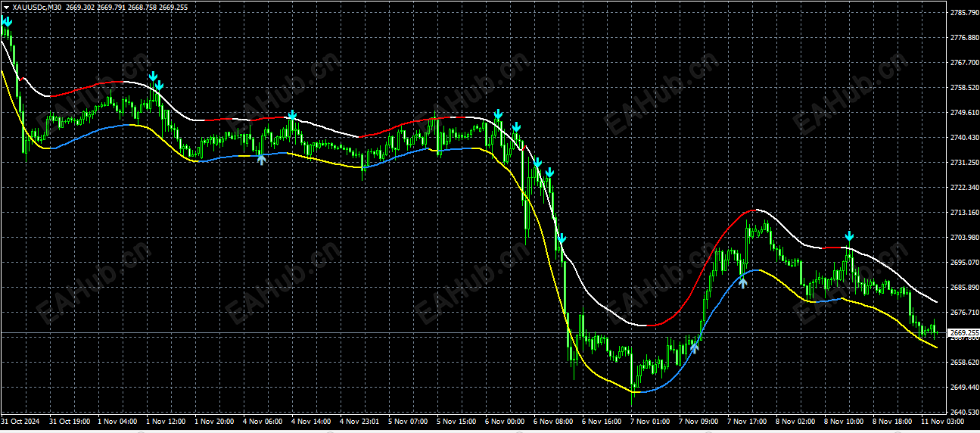Click the 5 Nov 15:00 time label

tap(458, 422)
